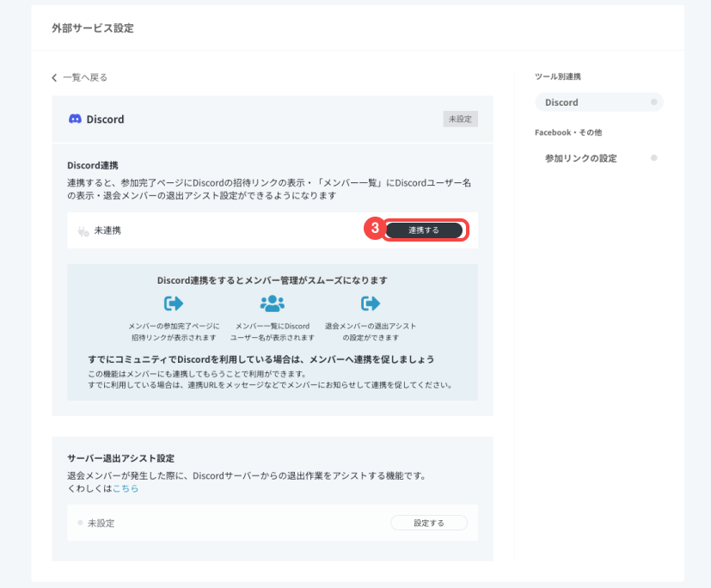
Task: Select Discord in the sidebar menu
Action: (561, 102)
